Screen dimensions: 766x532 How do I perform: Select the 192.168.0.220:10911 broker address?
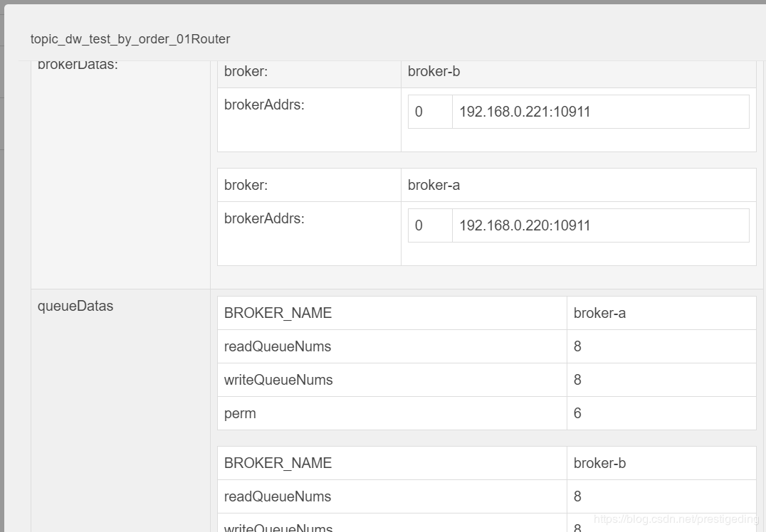(x=525, y=225)
